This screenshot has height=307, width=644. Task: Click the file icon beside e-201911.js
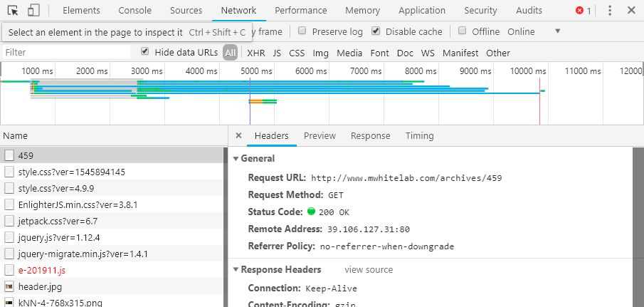[x=9, y=271]
